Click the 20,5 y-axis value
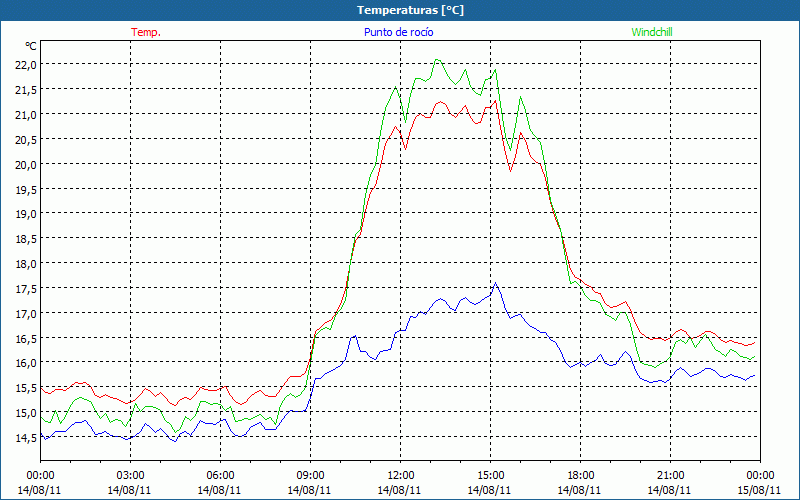 click(x=27, y=140)
